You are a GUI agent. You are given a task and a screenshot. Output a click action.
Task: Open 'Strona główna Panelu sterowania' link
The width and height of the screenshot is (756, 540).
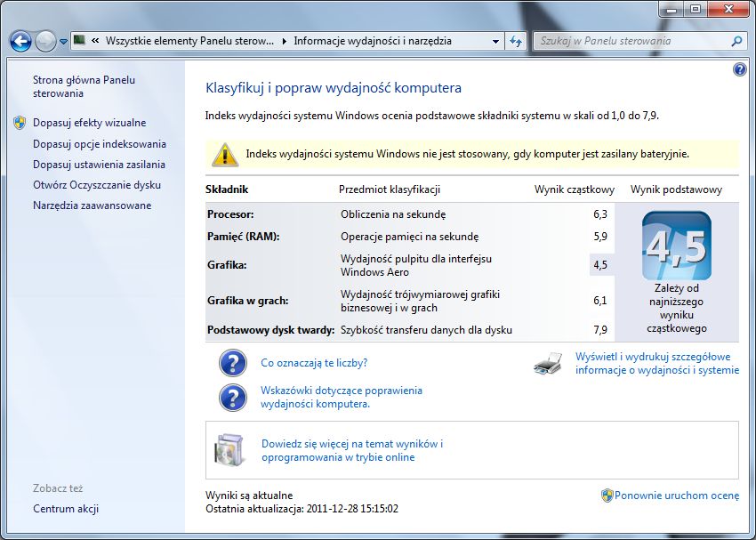point(84,87)
